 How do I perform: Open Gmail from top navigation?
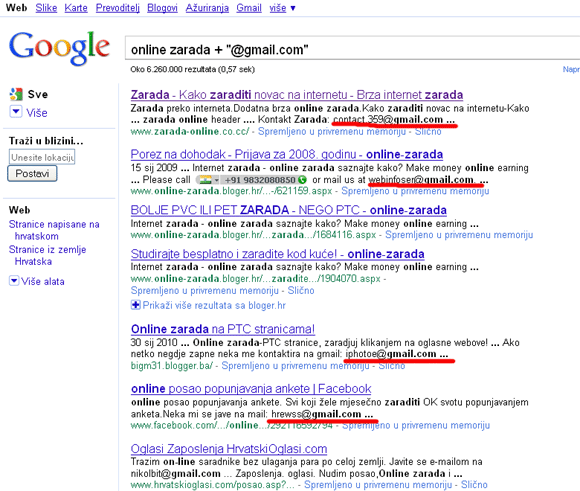(x=249, y=8)
